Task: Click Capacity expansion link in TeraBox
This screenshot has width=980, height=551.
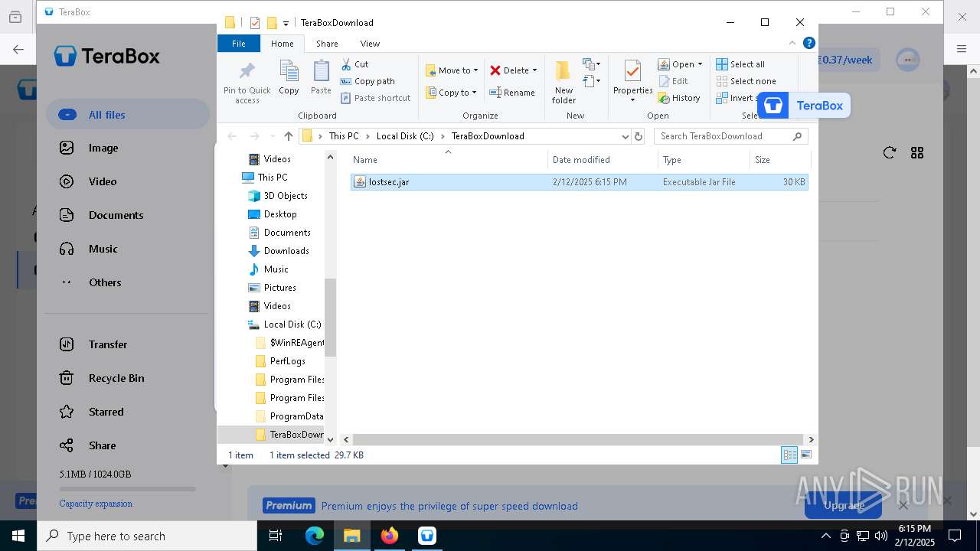Action: pos(96,504)
